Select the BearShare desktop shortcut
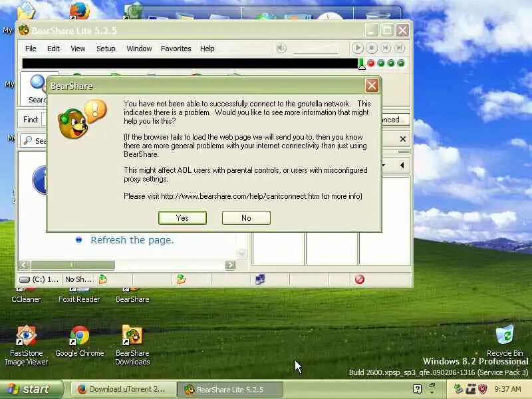532x399 pixels. click(x=132, y=295)
